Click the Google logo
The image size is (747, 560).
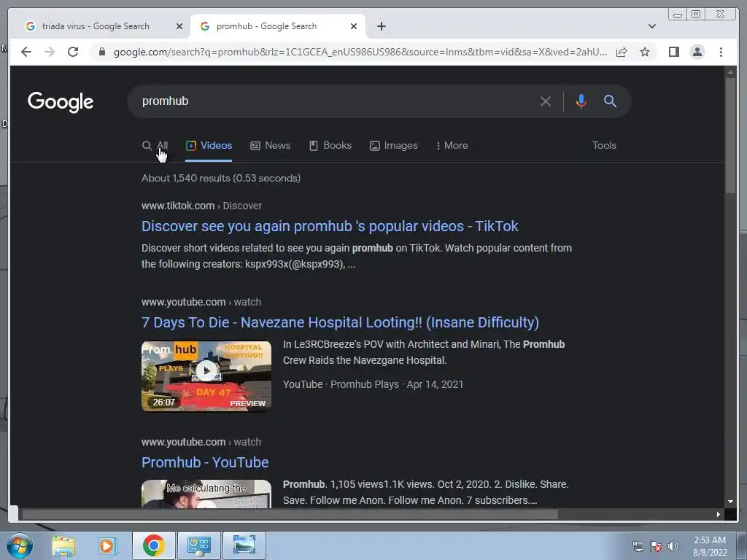pyautogui.click(x=61, y=102)
